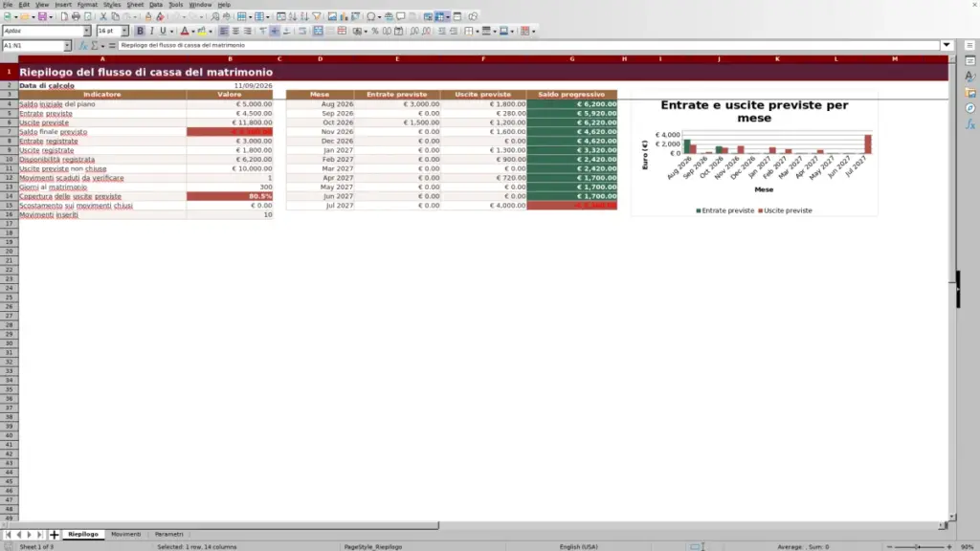Click the Save document icon
Screen dimensions: 980x551
42,17
